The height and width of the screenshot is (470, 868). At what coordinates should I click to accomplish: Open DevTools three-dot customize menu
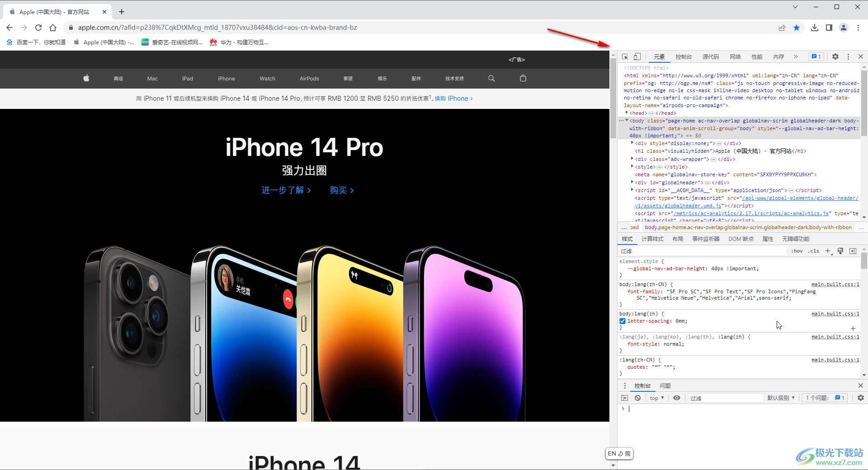coord(848,56)
